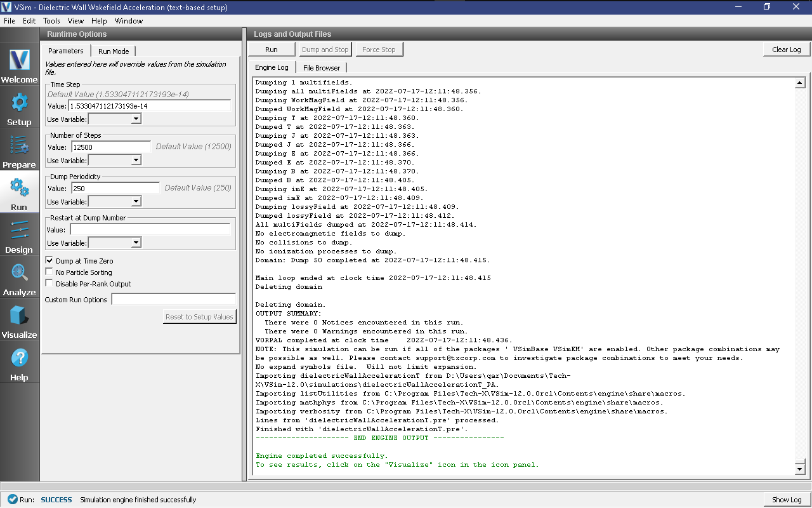The image size is (812, 508).
Task: Click the engine log vertical scrollbar track
Action: [x=800, y=276]
